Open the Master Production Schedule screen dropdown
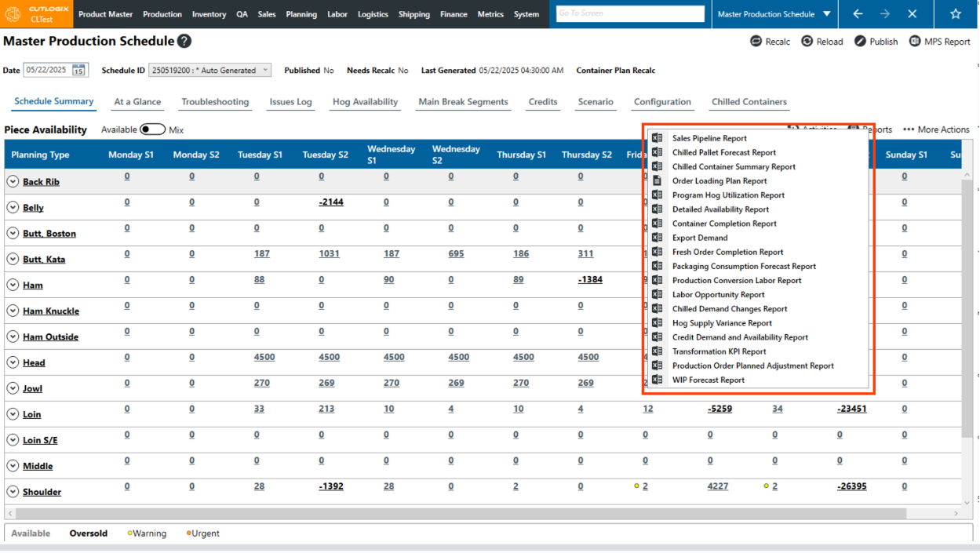Viewport: 980px width, 553px height. (x=826, y=14)
